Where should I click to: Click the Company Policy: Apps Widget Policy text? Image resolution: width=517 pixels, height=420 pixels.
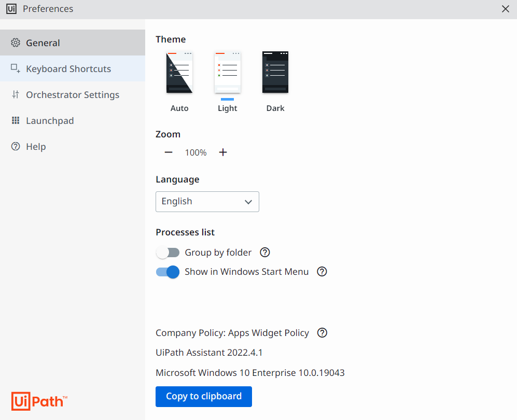point(232,333)
